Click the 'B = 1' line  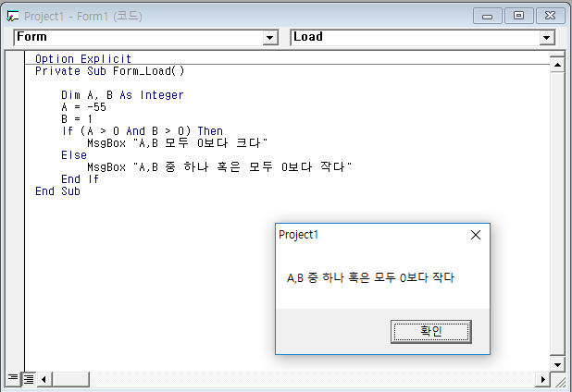point(77,119)
